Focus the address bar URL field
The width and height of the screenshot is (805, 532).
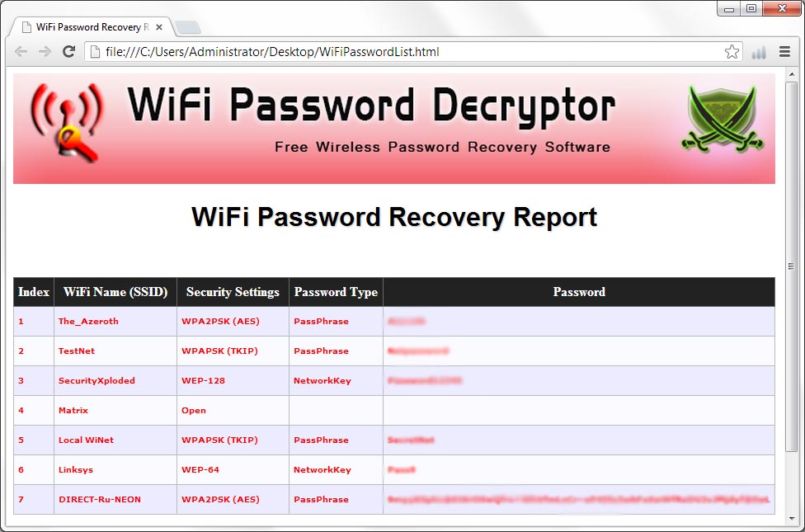coord(412,52)
